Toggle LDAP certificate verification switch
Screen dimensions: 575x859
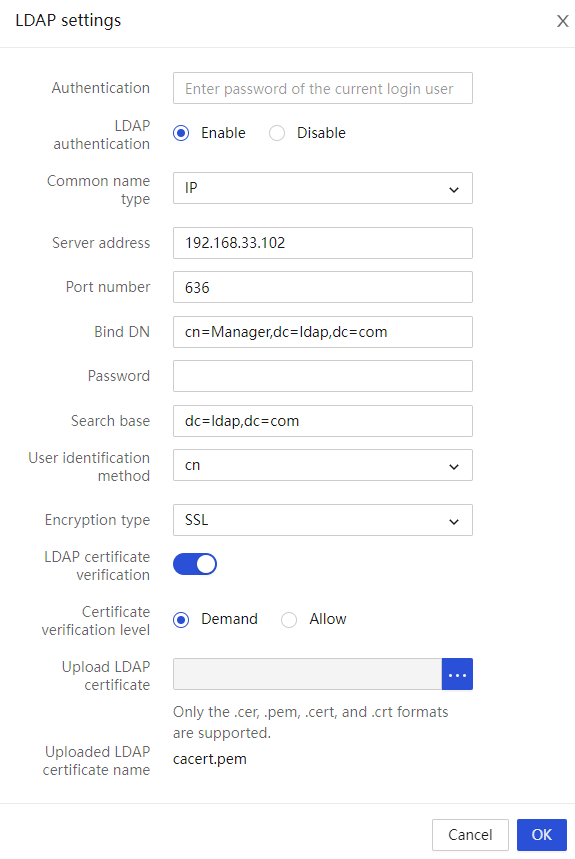pos(195,564)
